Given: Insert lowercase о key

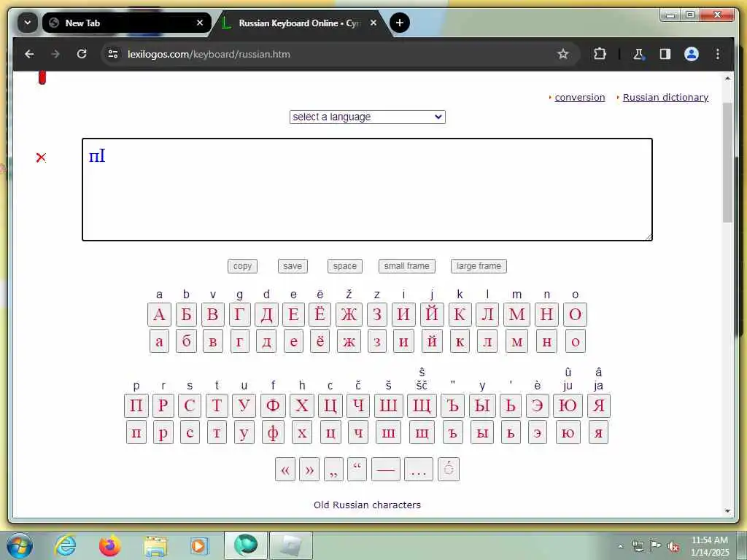Looking at the screenshot, I should coord(575,341).
